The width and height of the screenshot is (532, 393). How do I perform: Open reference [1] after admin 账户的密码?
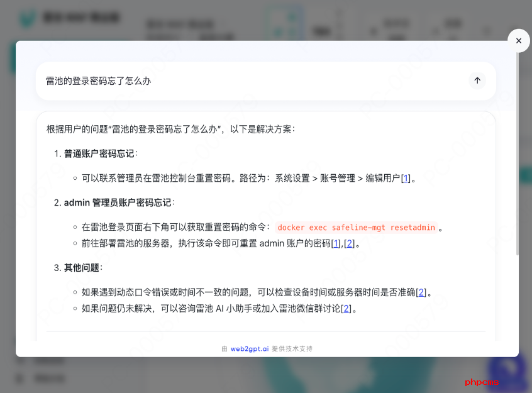[x=336, y=243]
